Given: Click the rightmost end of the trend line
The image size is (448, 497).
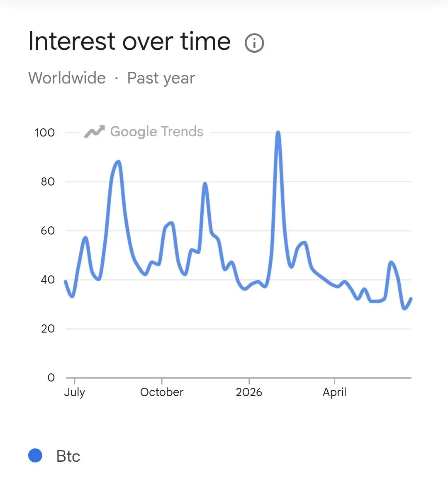Looking at the screenshot, I should [x=411, y=299].
